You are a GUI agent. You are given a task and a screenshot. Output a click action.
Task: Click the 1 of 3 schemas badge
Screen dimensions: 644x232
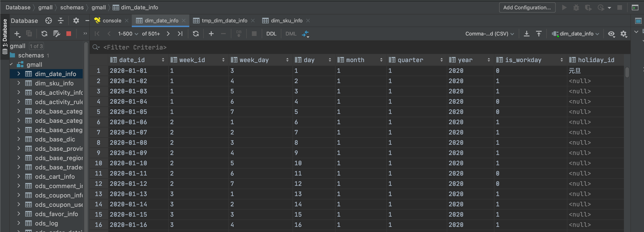[x=36, y=46]
